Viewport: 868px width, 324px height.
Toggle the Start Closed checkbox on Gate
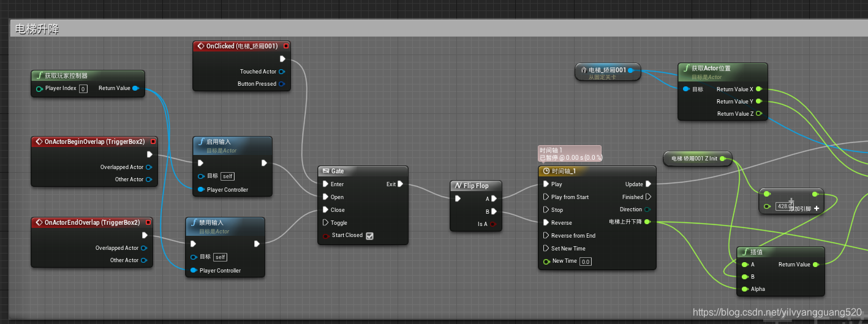coord(369,236)
